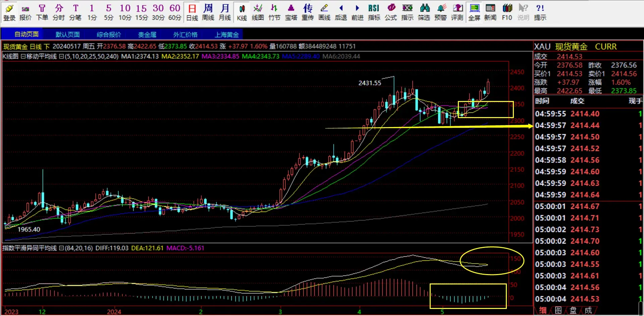Select the 60分 hourly period
The width and height of the screenshot is (644, 316).
[x=174, y=12]
